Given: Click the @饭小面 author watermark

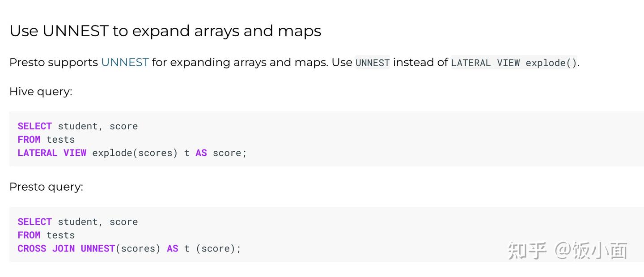Looking at the screenshot, I should coord(591,251).
